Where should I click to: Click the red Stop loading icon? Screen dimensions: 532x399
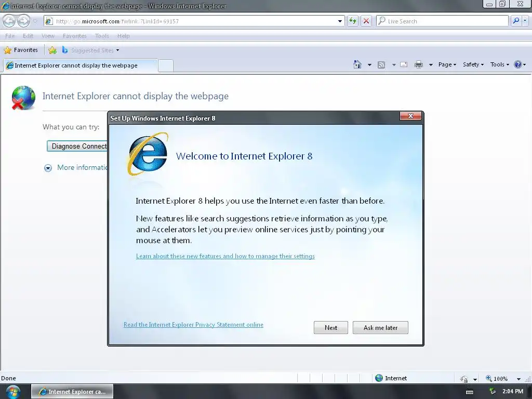tap(366, 21)
